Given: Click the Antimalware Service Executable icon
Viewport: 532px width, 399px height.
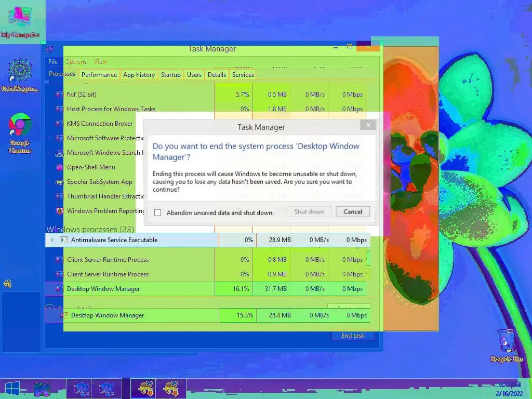Looking at the screenshot, I should [64, 240].
